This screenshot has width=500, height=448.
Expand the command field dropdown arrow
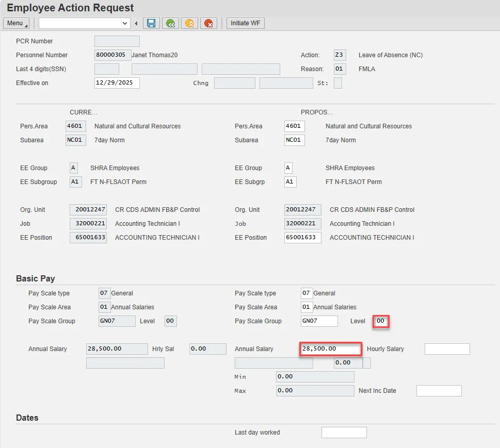125,23
